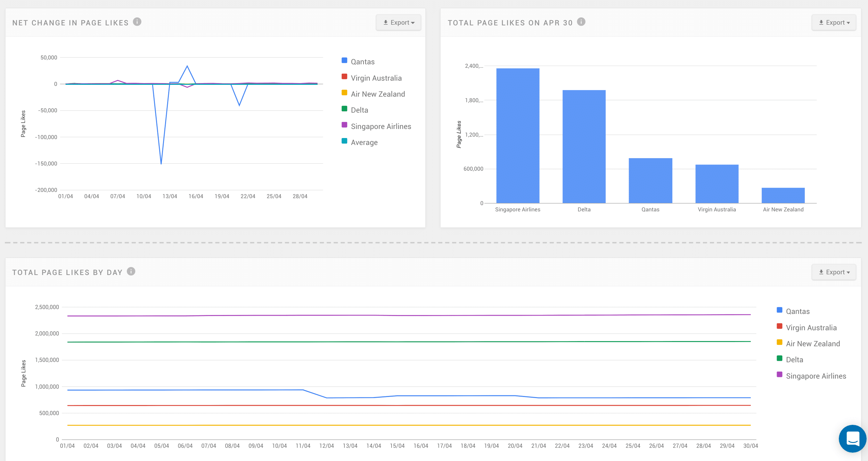
Task: Toggle Qantas legend label in Net Change chart
Action: point(363,62)
